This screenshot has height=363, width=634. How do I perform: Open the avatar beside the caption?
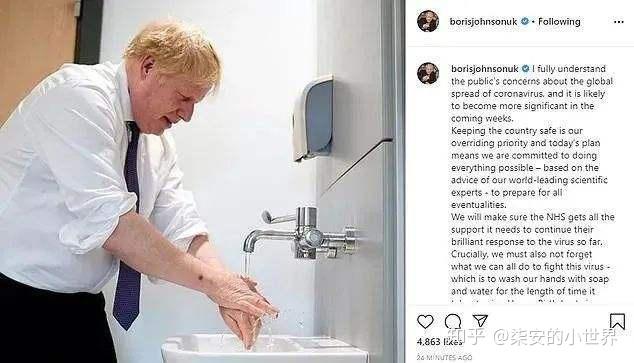(428, 73)
